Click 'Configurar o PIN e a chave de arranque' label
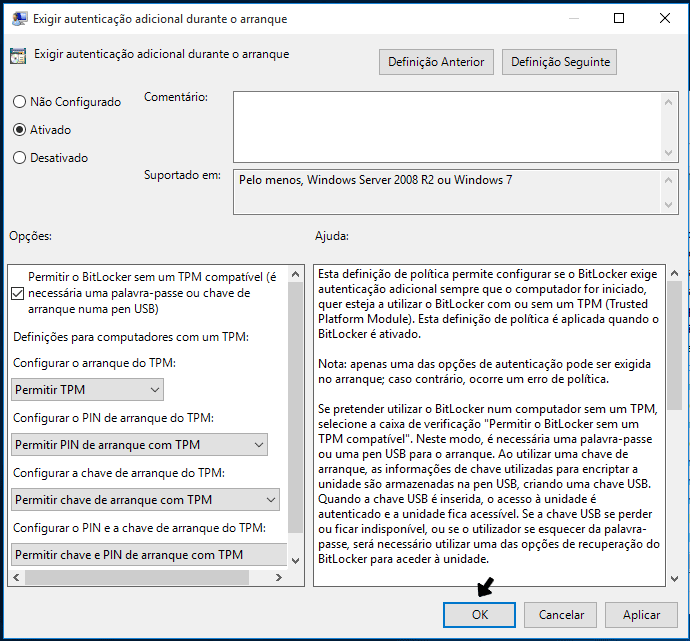Image resolution: width=690 pixels, height=641 pixels. point(139,528)
